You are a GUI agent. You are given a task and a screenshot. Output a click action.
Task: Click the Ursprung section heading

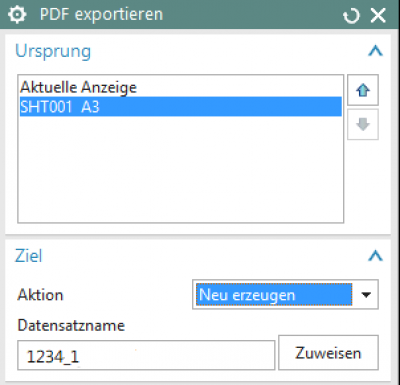[53, 51]
